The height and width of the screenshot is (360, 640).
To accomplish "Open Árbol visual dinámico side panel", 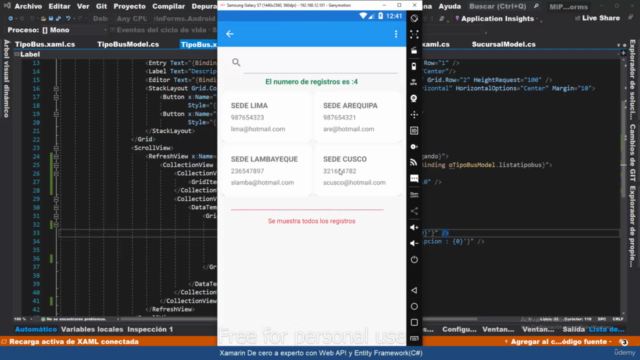I will click(6, 78).
